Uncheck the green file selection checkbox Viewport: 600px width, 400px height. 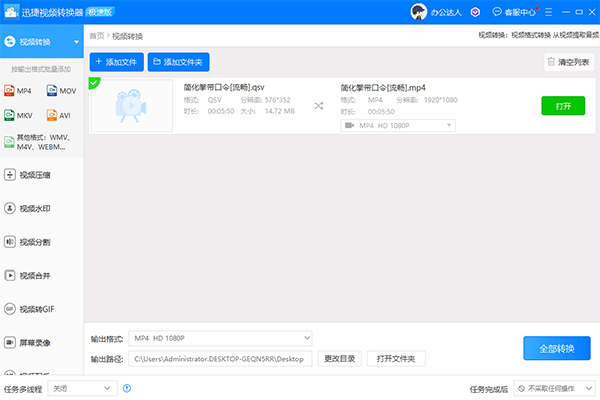(x=94, y=82)
